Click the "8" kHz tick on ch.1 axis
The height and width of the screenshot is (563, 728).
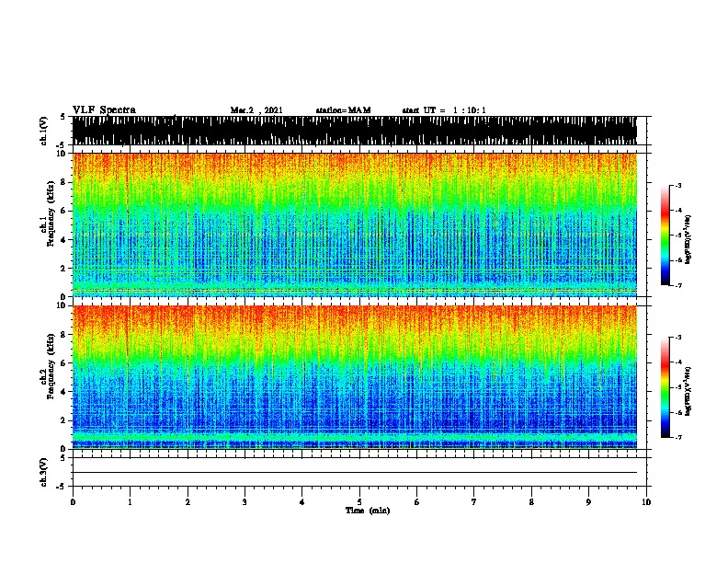coord(63,182)
